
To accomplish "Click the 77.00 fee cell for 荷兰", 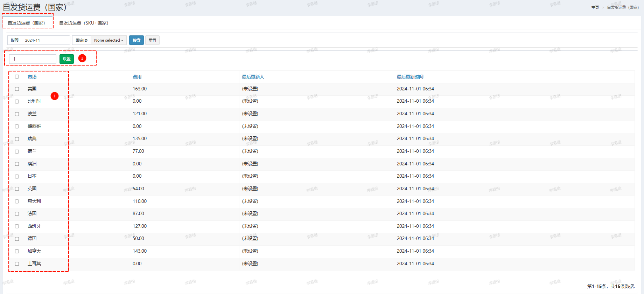I will 138,151.
